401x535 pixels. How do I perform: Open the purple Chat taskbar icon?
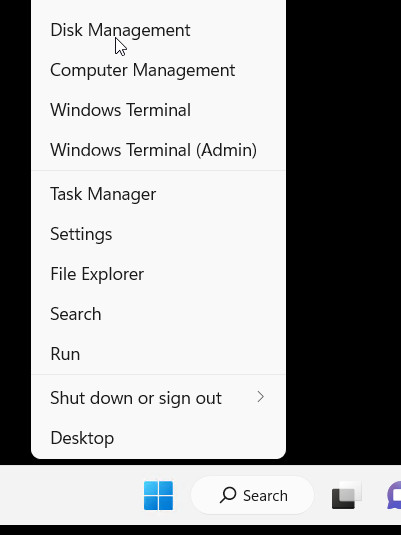tap(395, 495)
